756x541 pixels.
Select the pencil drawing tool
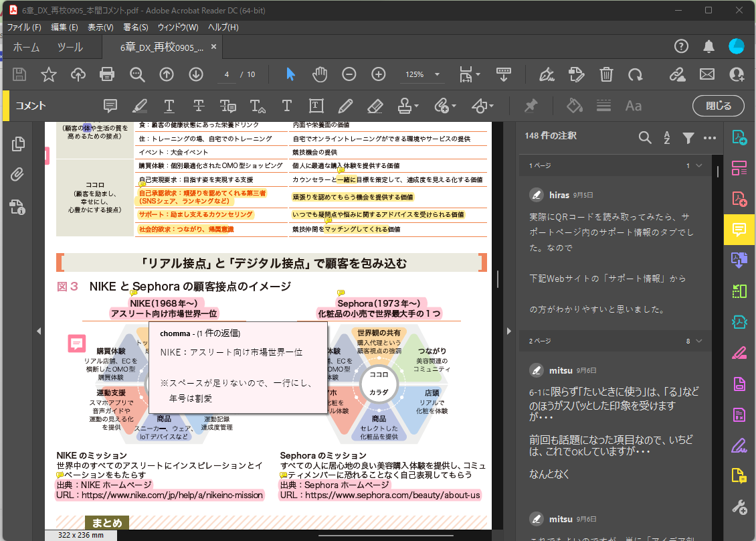pyautogui.click(x=345, y=106)
